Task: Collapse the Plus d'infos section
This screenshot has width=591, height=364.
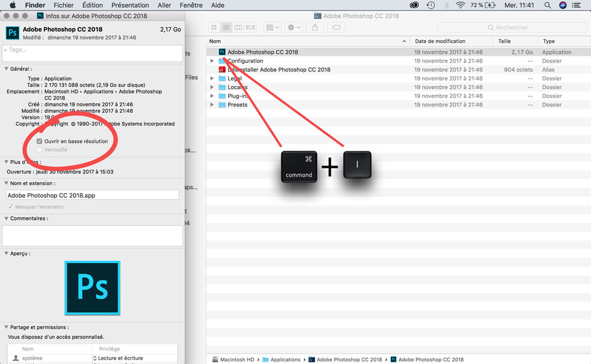Action: pos(6,162)
